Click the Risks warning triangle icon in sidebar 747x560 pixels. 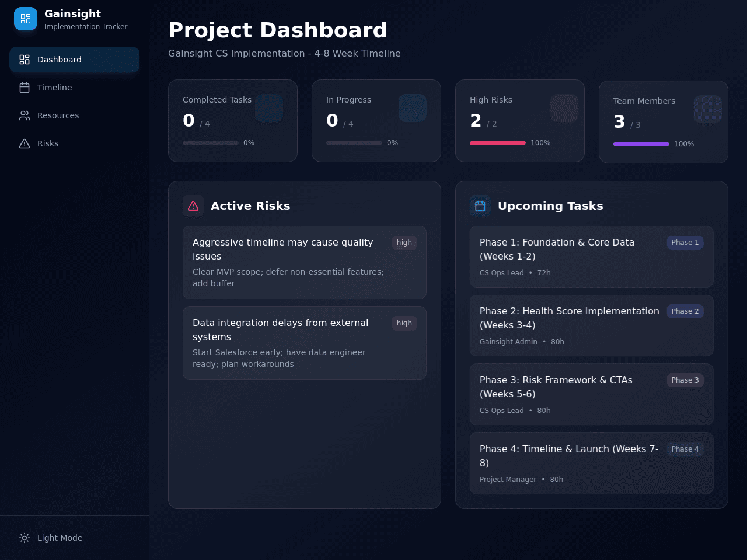pos(25,143)
